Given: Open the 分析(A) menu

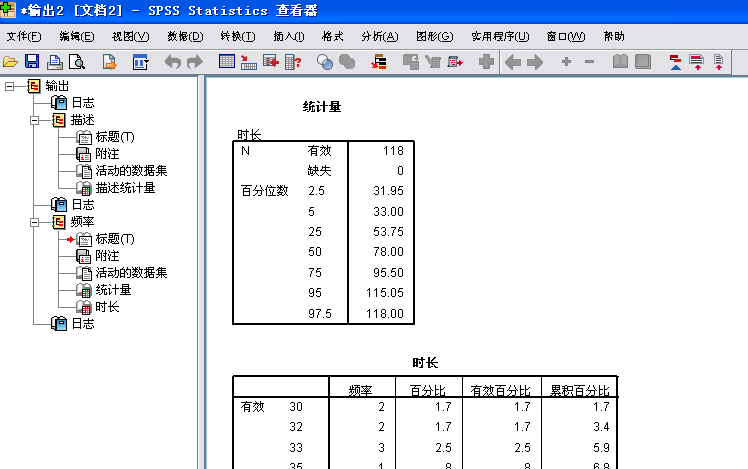Looking at the screenshot, I should pos(378,36).
